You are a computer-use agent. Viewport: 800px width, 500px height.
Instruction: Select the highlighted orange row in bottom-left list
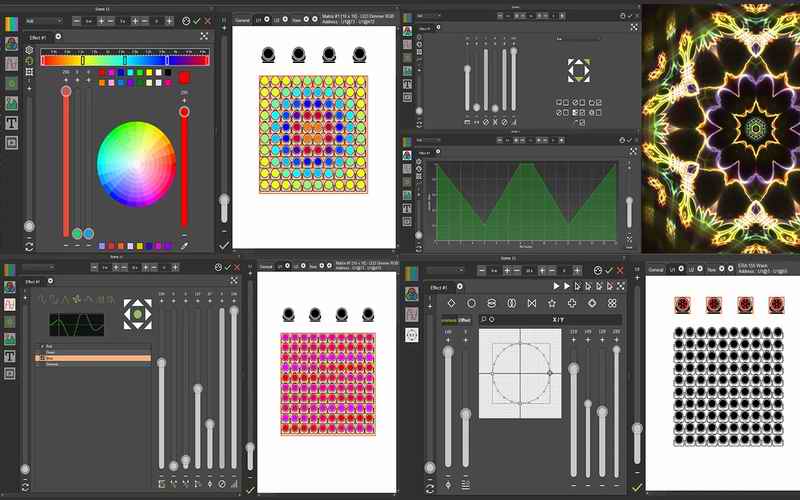tap(93, 358)
